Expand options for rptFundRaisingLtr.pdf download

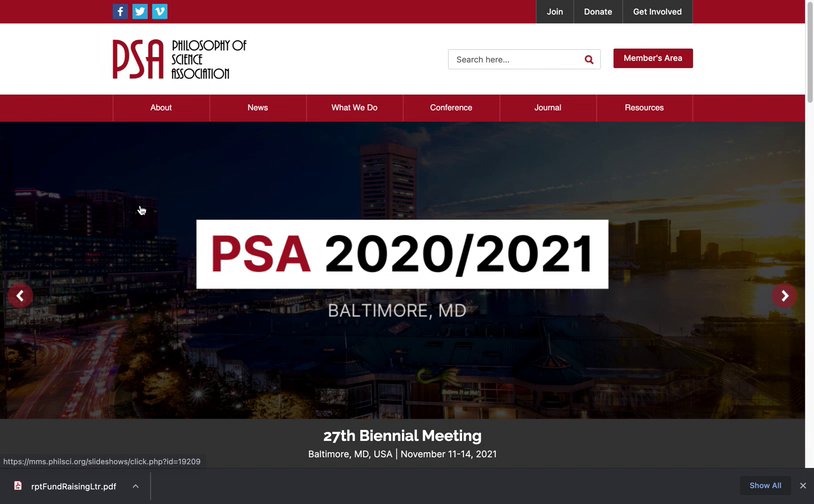click(x=136, y=486)
